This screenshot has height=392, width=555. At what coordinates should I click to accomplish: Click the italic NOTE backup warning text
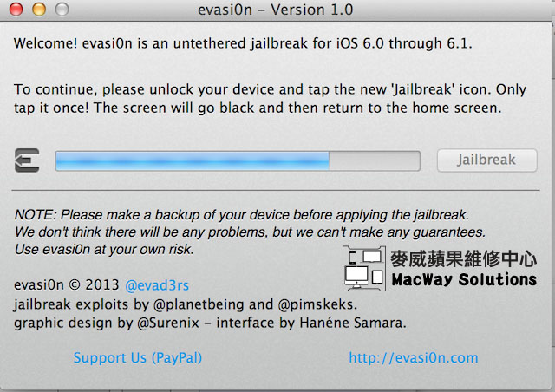click(x=250, y=232)
